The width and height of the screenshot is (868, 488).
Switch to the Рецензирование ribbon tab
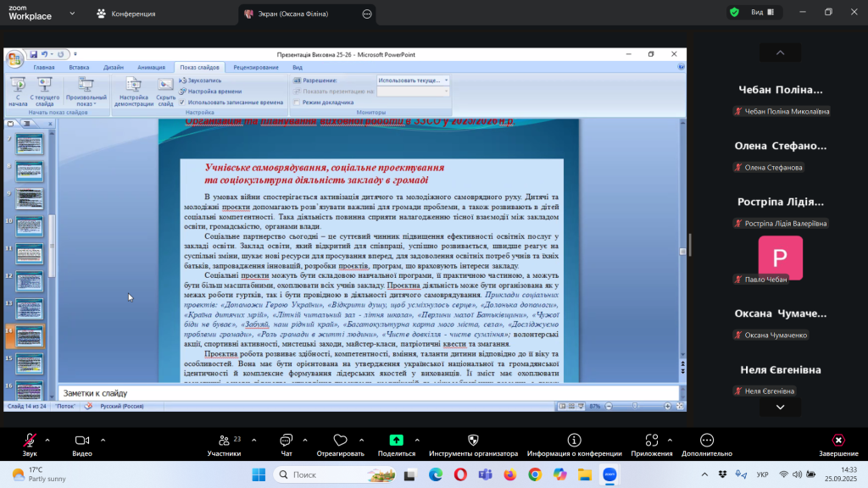click(x=255, y=67)
